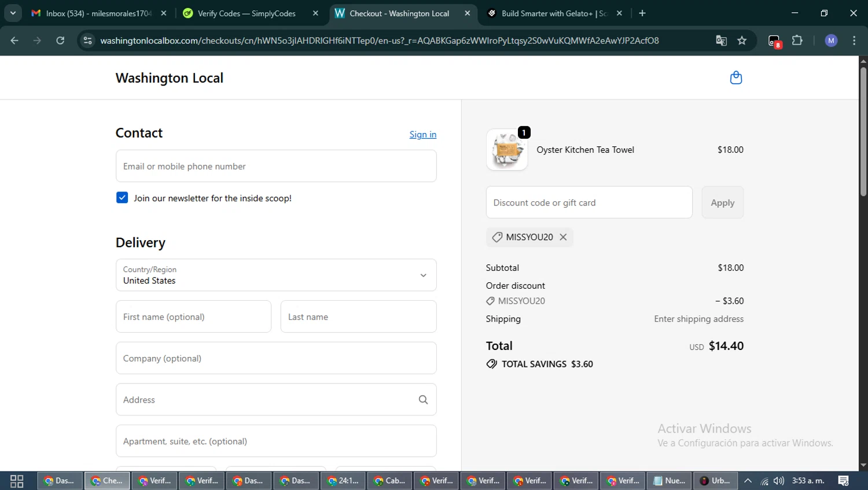
Task: Switch to Build Smarter with Gelato+ tab
Action: [554, 13]
